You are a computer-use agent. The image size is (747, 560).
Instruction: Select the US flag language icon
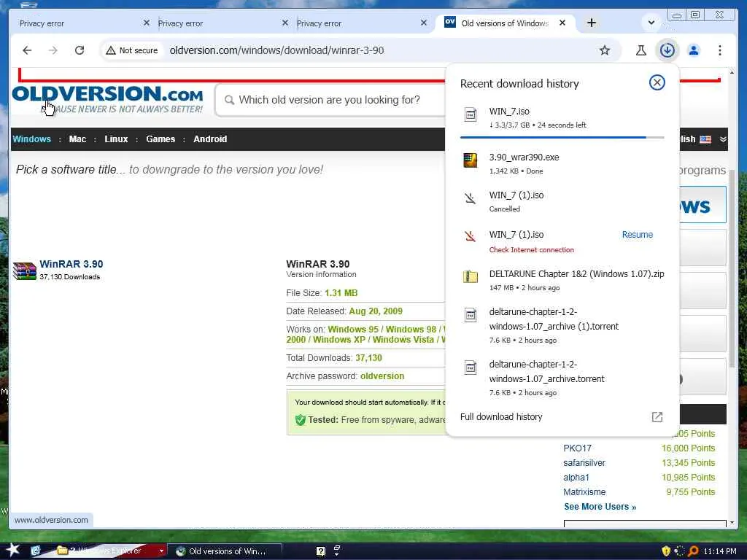[x=705, y=139]
